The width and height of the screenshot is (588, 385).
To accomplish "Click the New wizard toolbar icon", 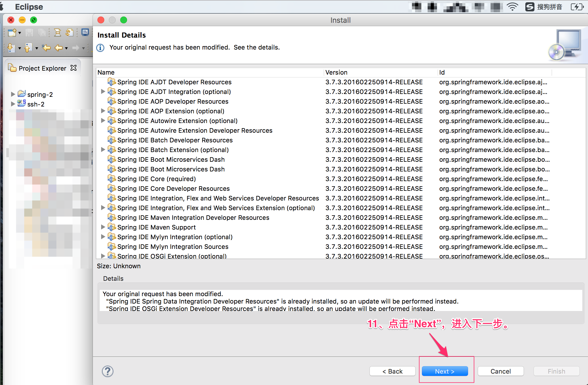I will coord(12,33).
